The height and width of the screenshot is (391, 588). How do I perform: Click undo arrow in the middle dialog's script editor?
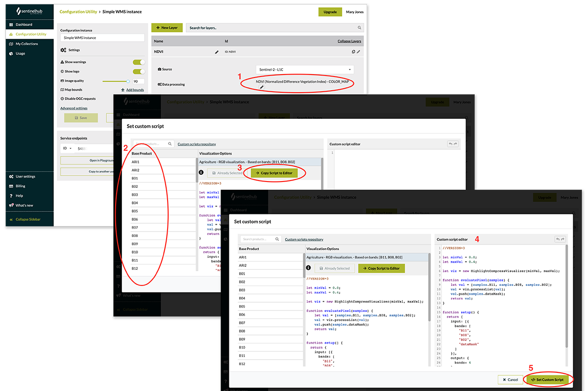click(x=450, y=144)
